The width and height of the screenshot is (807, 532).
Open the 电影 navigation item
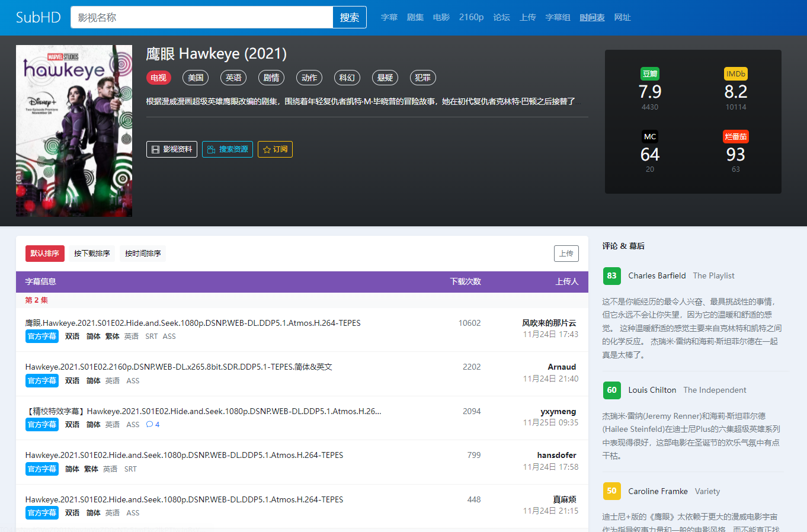(x=441, y=17)
